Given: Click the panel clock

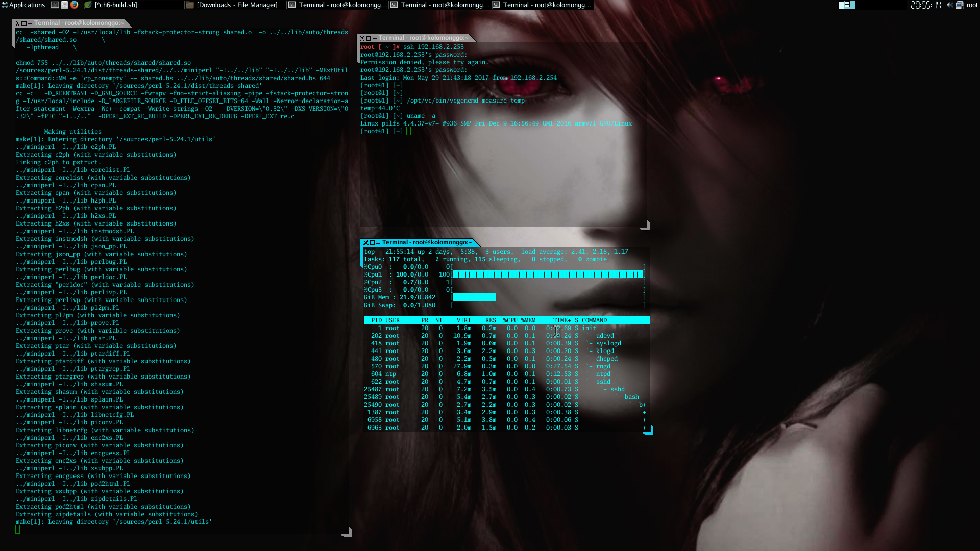Looking at the screenshot, I should [926, 5].
